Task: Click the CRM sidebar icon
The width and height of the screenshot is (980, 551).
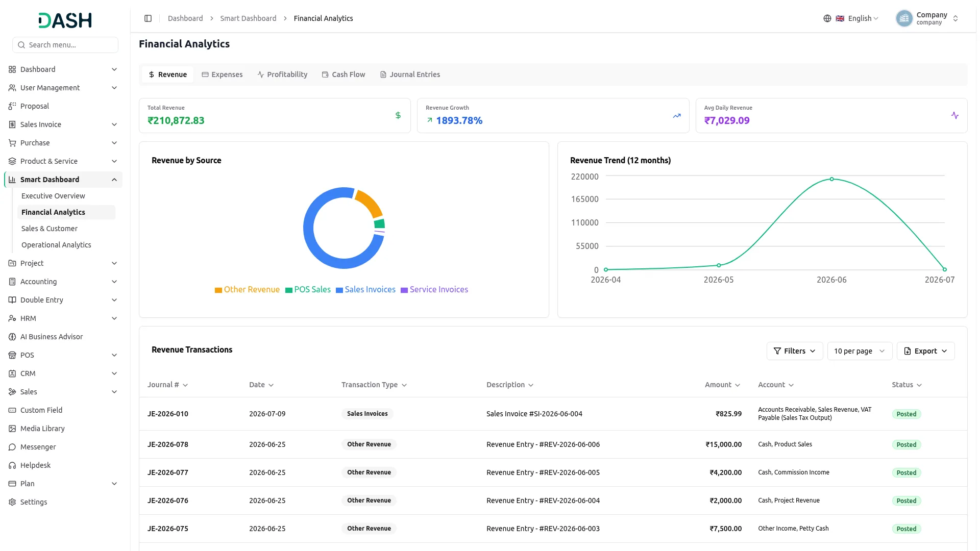Action: (x=12, y=373)
